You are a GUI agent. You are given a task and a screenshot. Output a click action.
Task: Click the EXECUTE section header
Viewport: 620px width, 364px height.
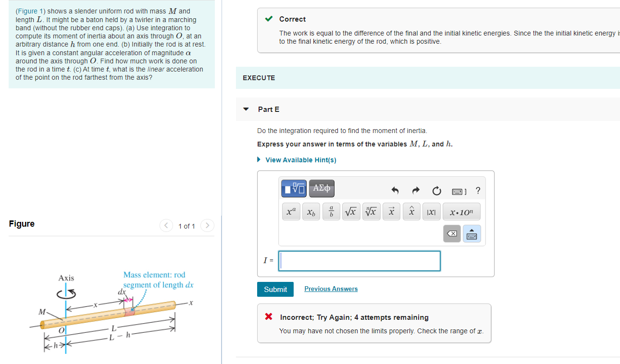(x=259, y=78)
